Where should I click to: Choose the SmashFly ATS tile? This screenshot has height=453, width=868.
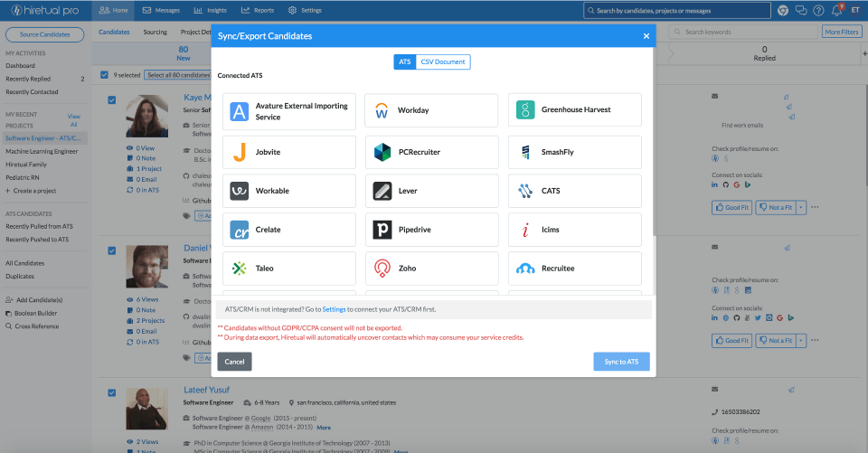[575, 152]
